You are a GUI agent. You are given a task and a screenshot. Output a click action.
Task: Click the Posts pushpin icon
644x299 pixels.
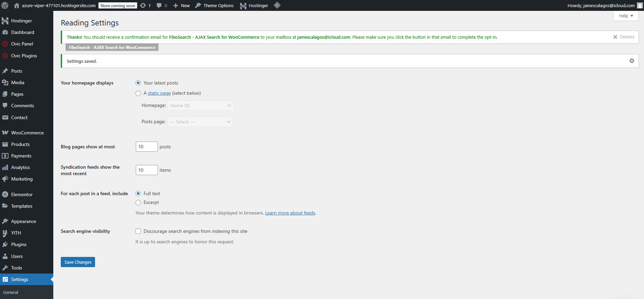pos(5,71)
